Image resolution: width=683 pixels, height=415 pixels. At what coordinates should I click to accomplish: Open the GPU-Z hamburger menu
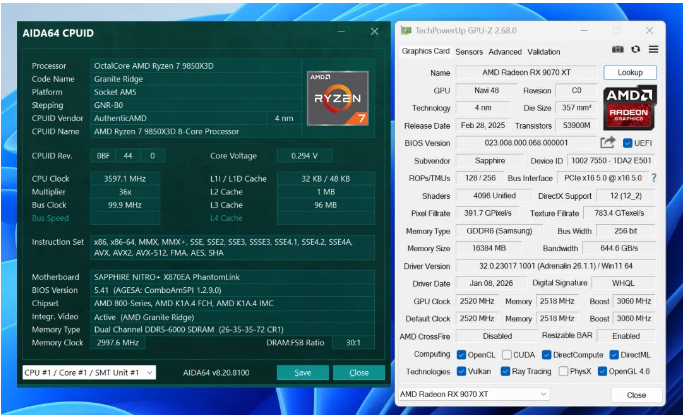click(x=653, y=50)
